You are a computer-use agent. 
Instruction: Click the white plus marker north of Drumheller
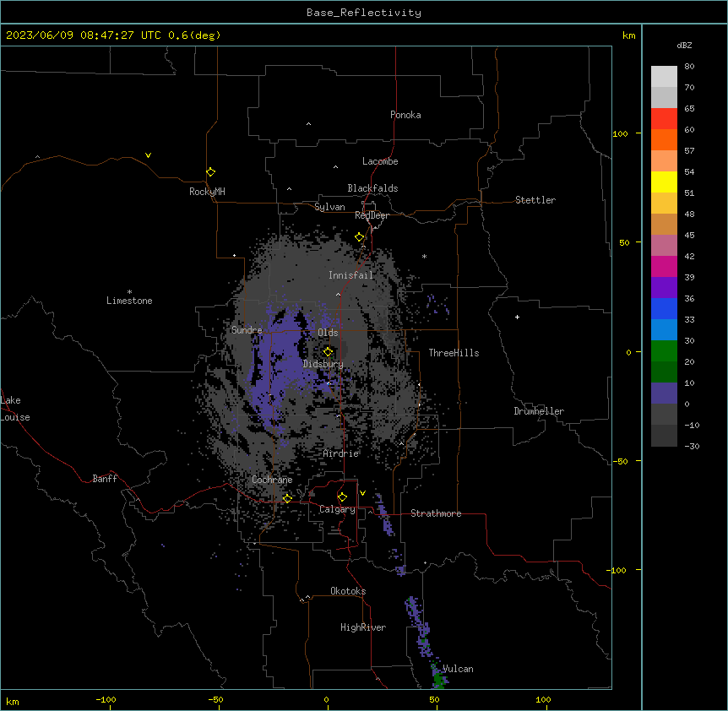click(517, 317)
